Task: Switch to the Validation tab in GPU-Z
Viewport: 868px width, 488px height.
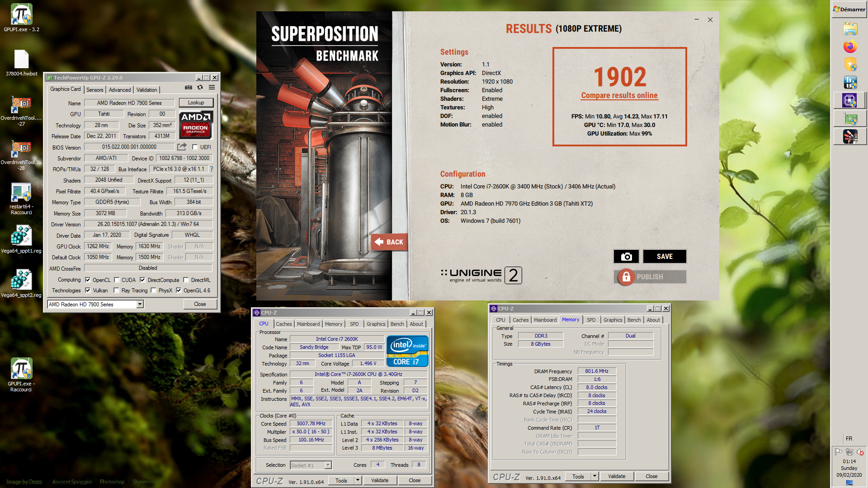Action: 147,90
